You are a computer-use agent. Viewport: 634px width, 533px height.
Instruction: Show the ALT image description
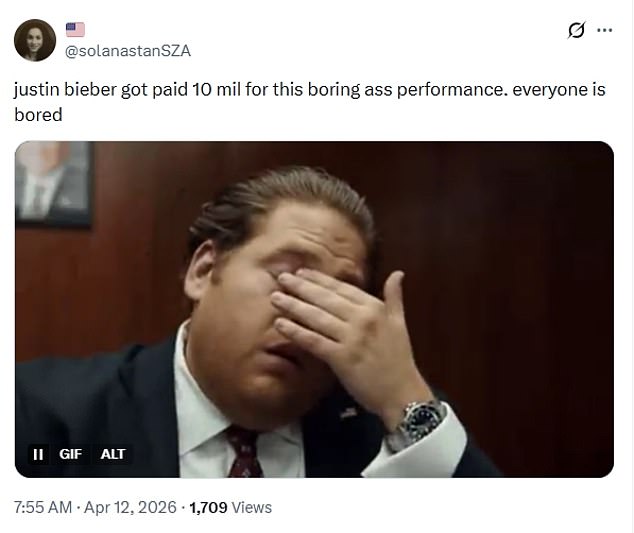pyautogui.click(x=113, y=454)
